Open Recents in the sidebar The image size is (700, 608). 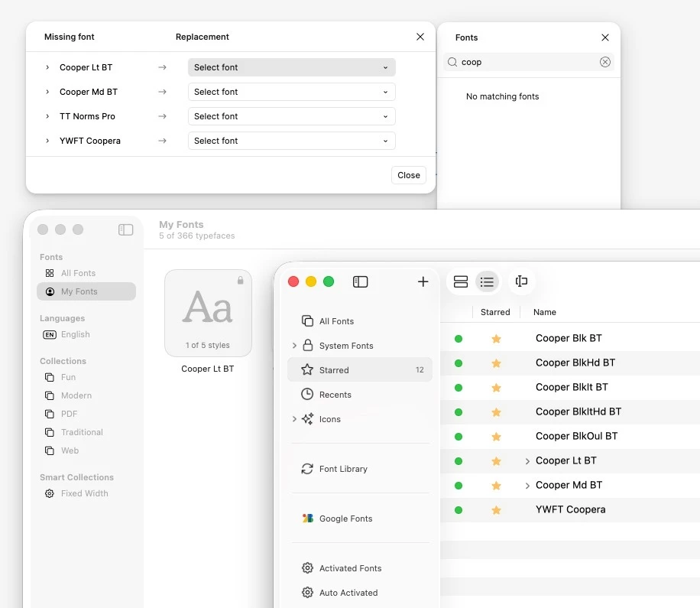click(360, 395)
